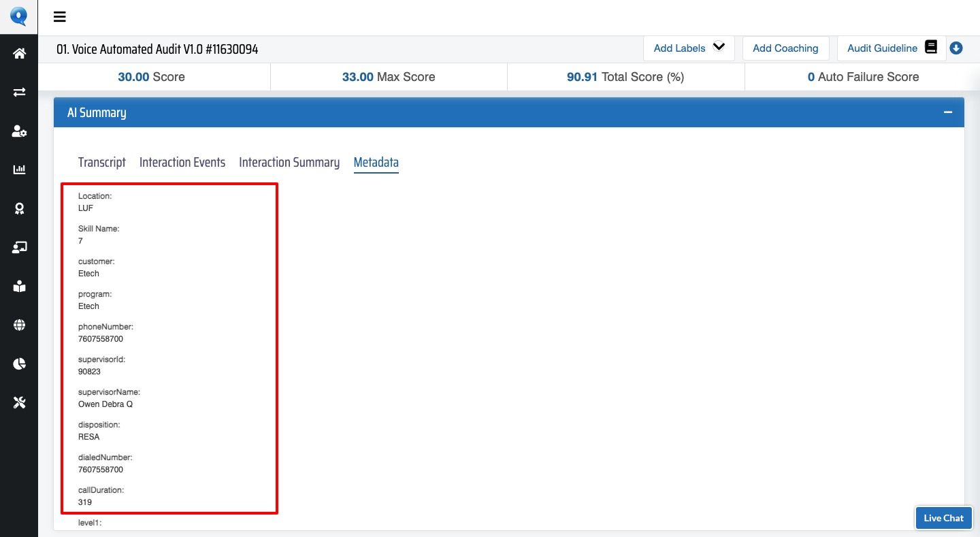Open the Audit Guideline button
The width and height of the screenshot is (980, 537).
click(x=891, y=48)
